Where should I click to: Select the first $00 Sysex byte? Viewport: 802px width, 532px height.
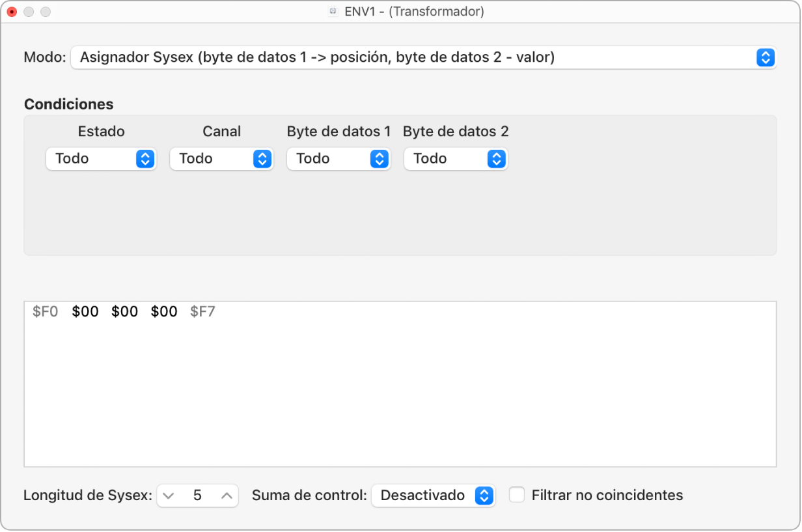(85, 312)
